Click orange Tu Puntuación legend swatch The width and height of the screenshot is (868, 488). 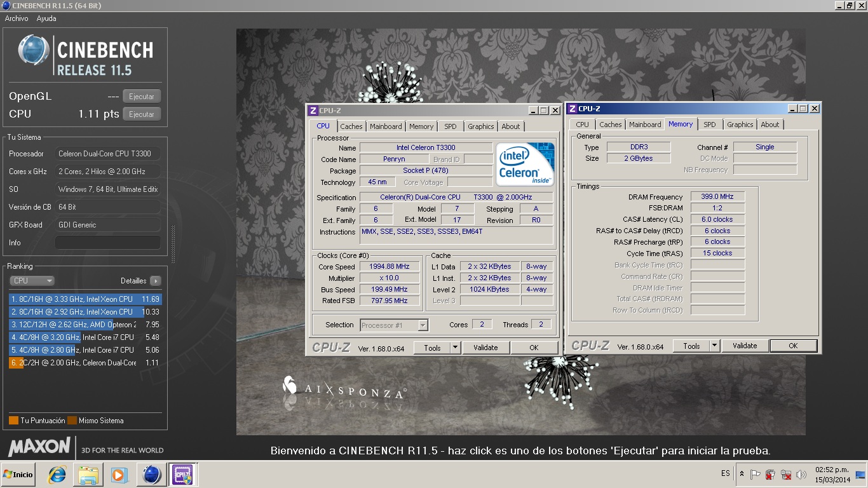coord(13,421)
